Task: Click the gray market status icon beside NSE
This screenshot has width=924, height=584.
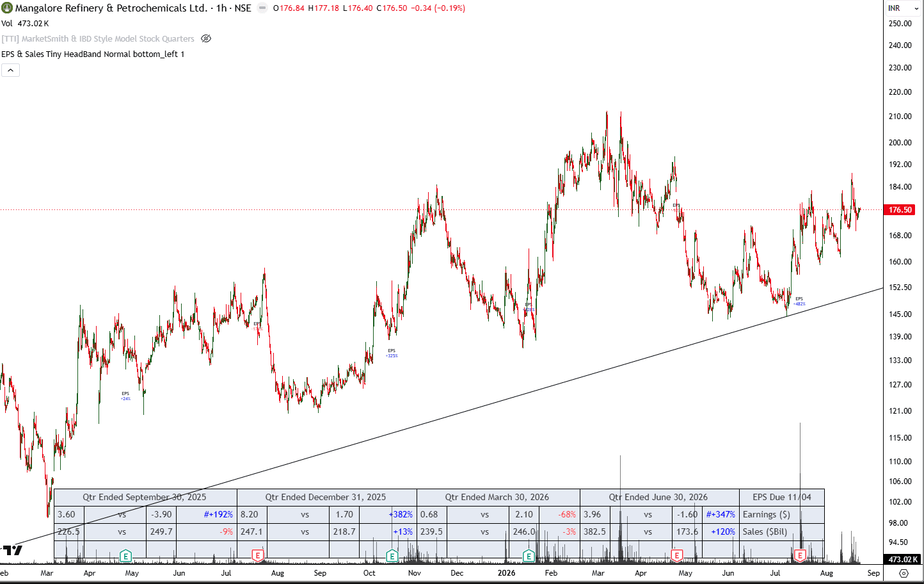Action: point(262,8)
